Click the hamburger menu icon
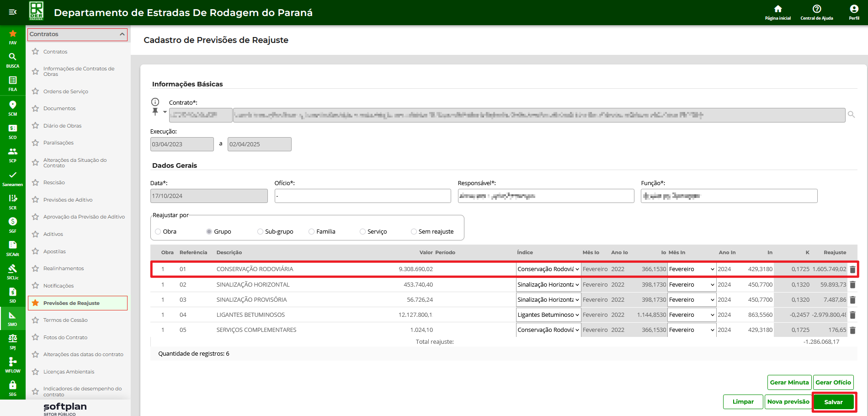The width and height of the screenshot is (868, 416). coord(13,12)
